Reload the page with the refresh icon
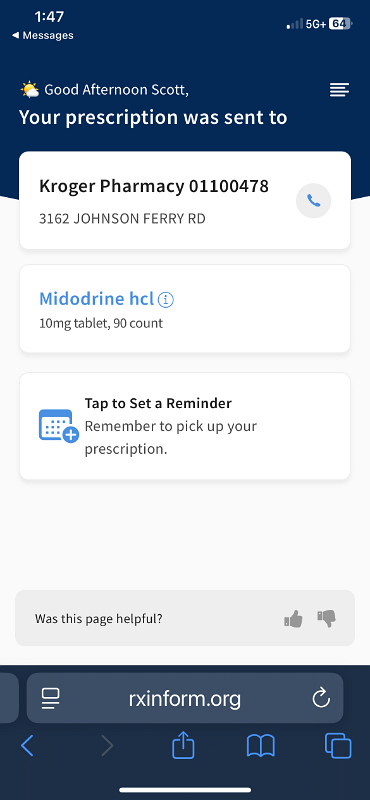The image size is (370, 800). (x=321, y=698)
